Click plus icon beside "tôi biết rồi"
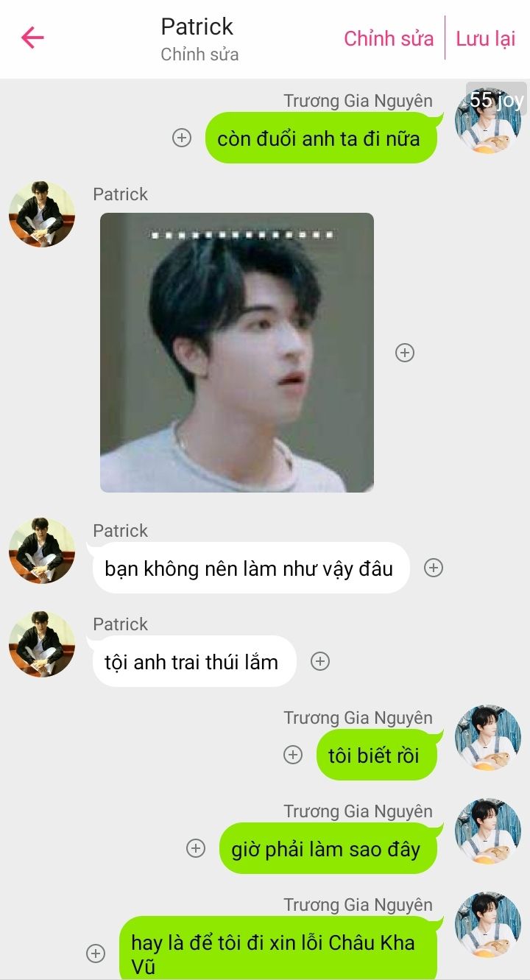 point(293,755)
